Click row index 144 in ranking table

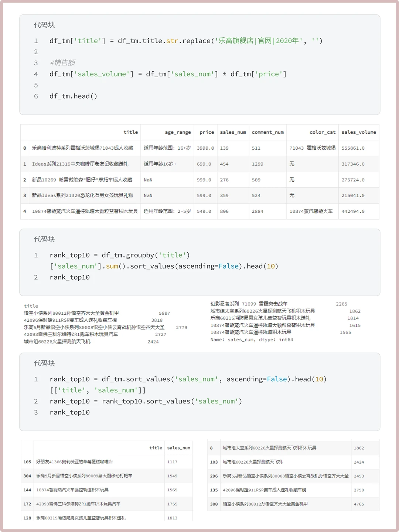click(27, 490)
